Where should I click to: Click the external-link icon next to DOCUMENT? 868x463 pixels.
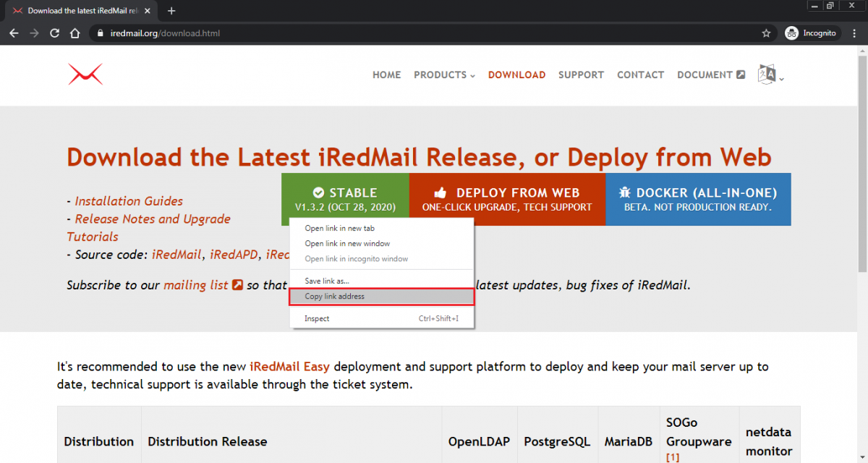(x=741, y=74)
